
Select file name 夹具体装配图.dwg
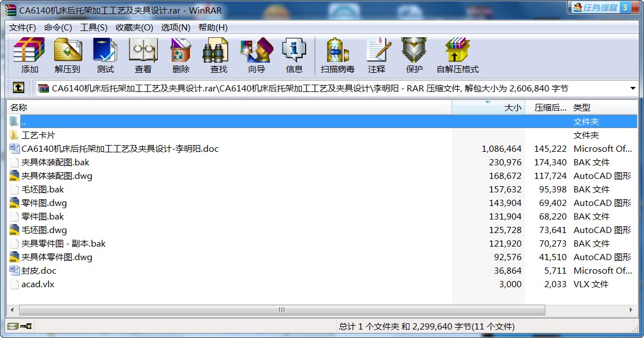pos(57,175)
